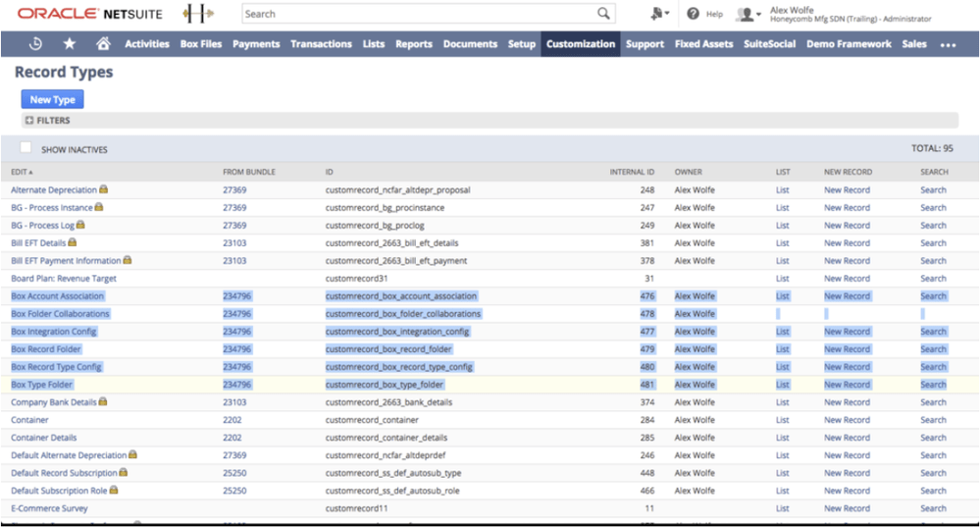980x527 pixels.
Task: Open the Container Details record type
Action: tap(44, 438)
